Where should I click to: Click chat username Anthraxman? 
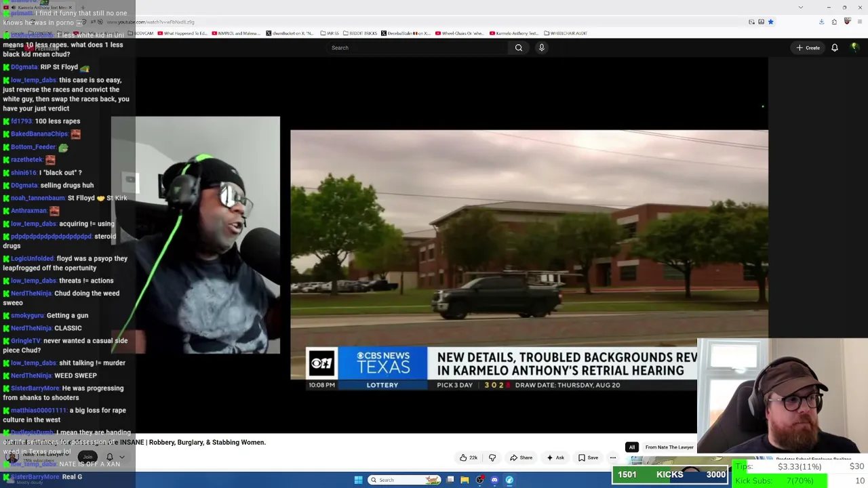click(28, 211)
